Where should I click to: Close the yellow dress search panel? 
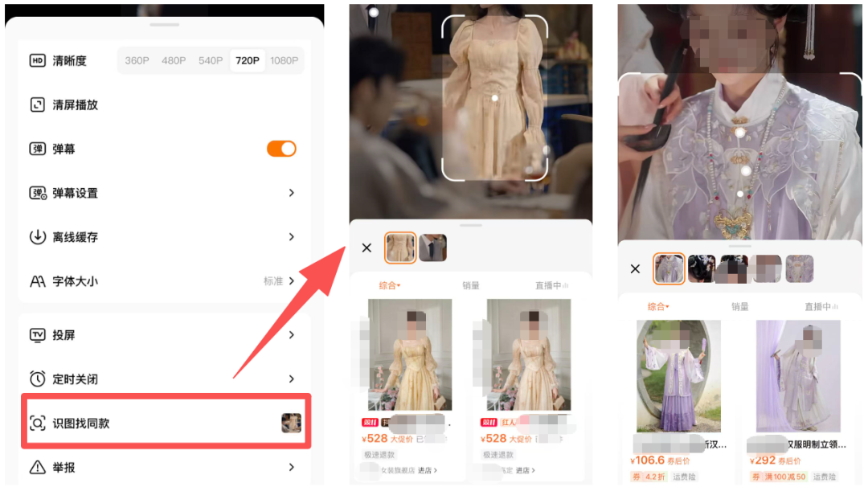[x=366, y=248]
